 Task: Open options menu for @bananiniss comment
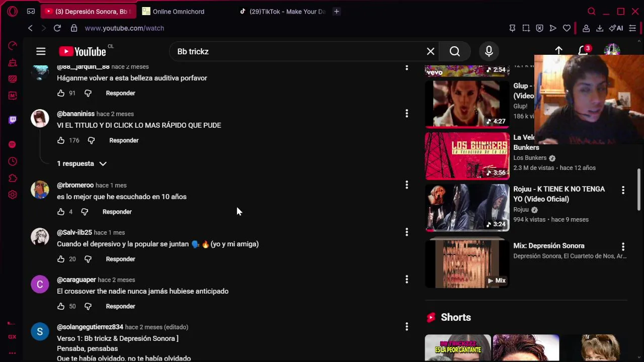(x=407, y=114)
